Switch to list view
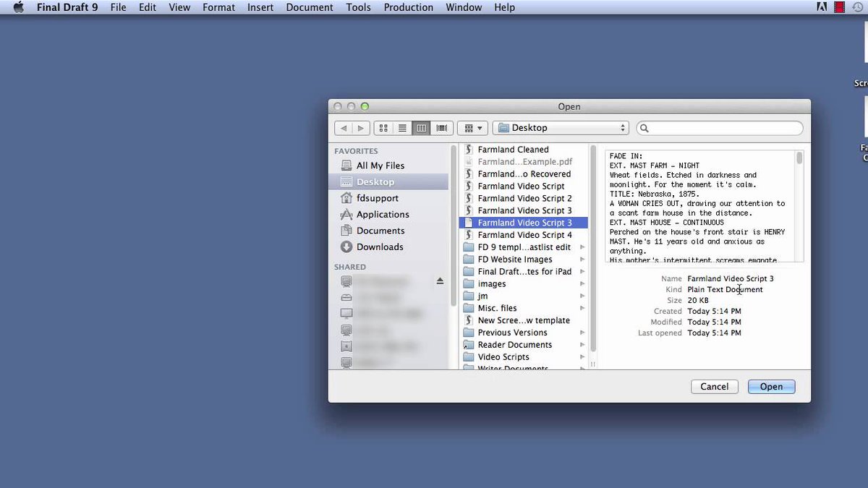This screenshot has width=868, height=488. [x=402, y=128]
